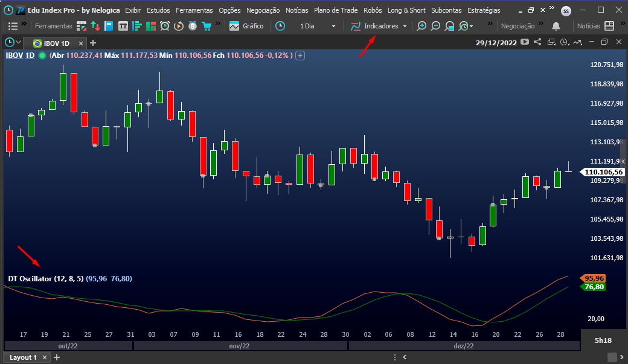Close the IBOV 1D tab

point(81,43)
